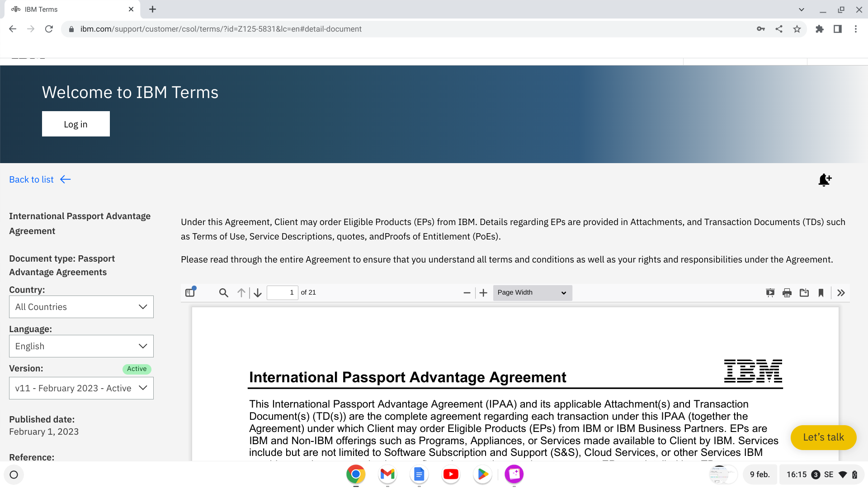Click the Active status badge
The height and width of the screenshot is (488, 868).
(x=137, y=369)
